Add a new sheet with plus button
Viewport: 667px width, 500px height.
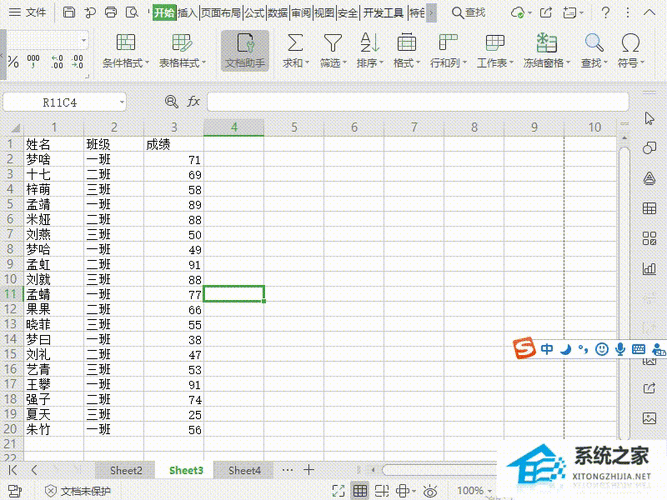pos(309,470)
